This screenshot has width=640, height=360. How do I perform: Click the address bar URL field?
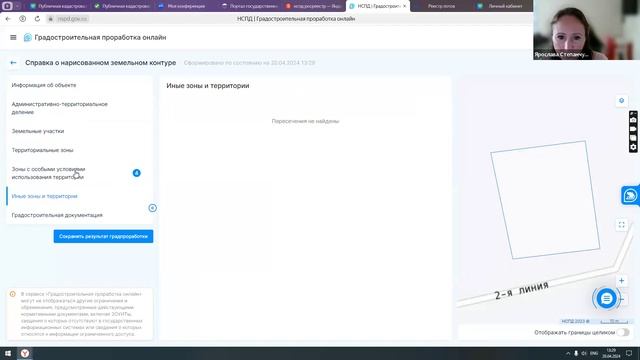tap(72, 19)
